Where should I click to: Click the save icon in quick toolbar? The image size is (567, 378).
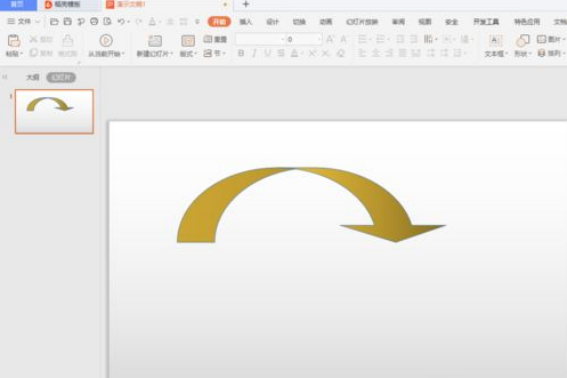(67, 22)
